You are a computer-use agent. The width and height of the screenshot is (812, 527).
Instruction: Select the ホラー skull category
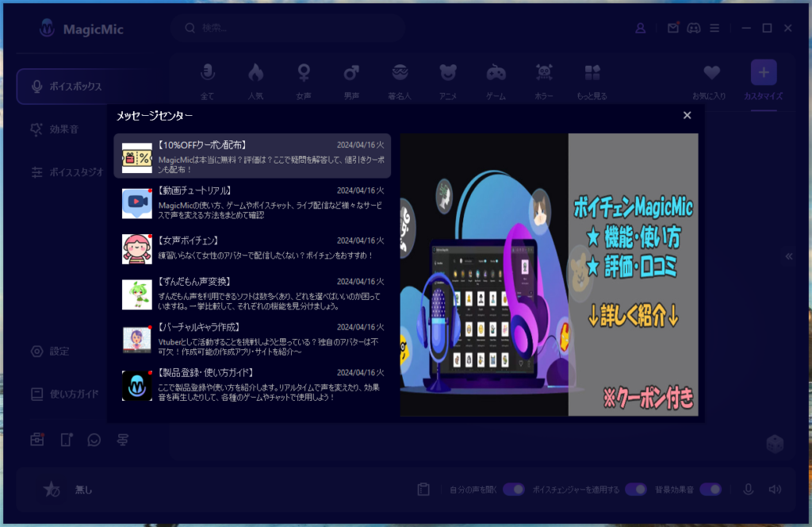pos(544,82)
